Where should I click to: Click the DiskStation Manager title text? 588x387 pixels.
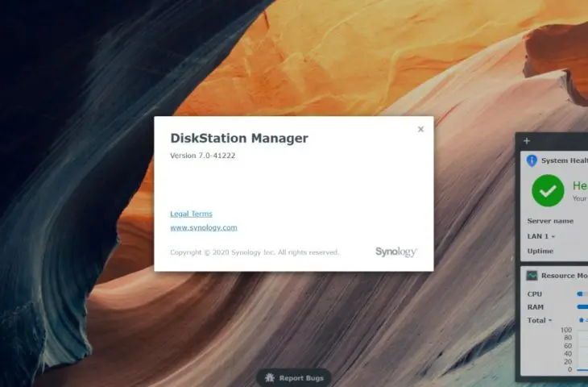point(239,139)
